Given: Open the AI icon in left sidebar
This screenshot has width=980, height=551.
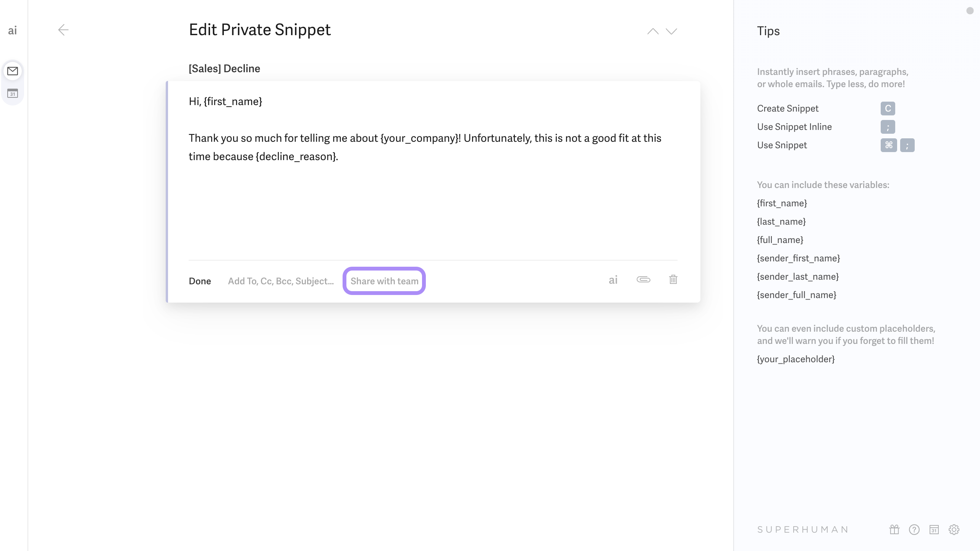Looking at the screenshot, I should 13,31.
